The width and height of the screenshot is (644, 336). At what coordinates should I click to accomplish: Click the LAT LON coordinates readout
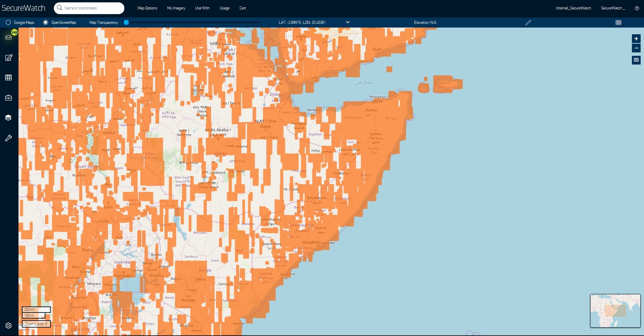[x=302, y=23]
